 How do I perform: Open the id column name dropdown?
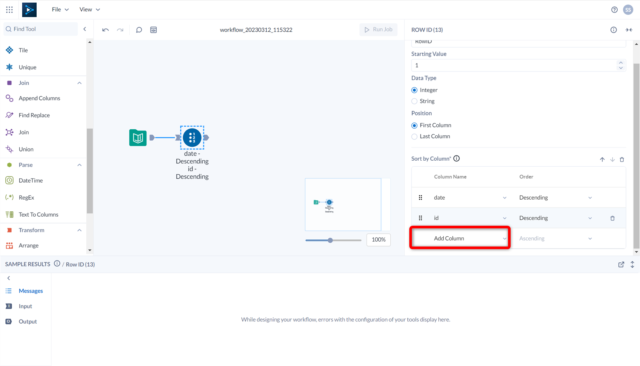469,218
